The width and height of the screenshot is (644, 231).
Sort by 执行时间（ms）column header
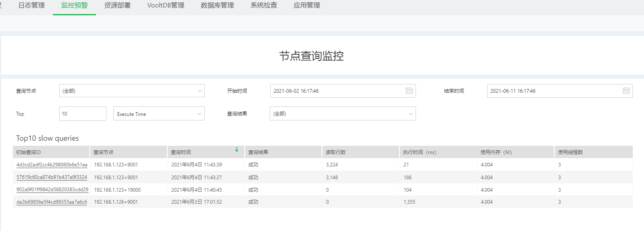click(420, 152)
